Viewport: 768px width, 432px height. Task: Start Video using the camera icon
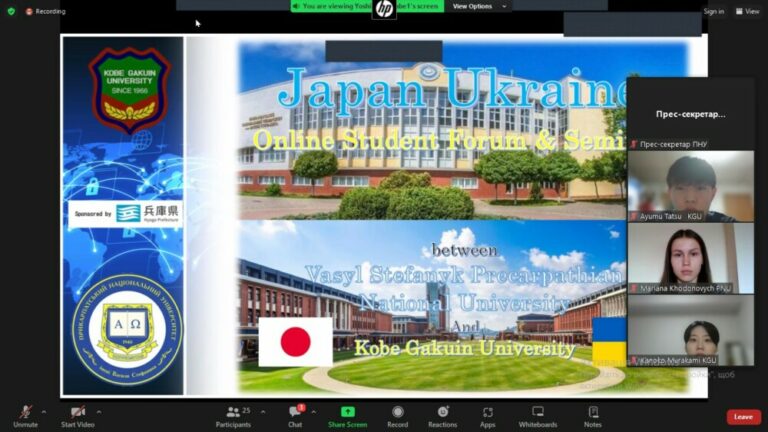(77, 416)
